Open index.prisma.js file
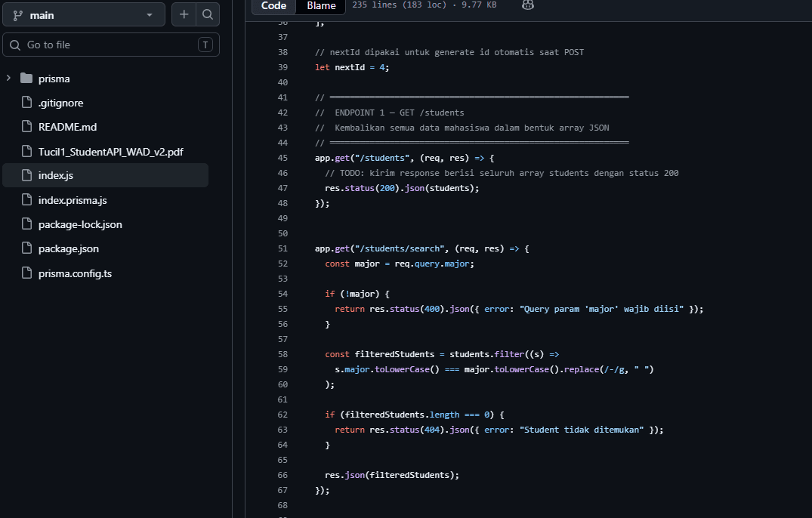Screen dimensions: 812x518 (73, 200)
